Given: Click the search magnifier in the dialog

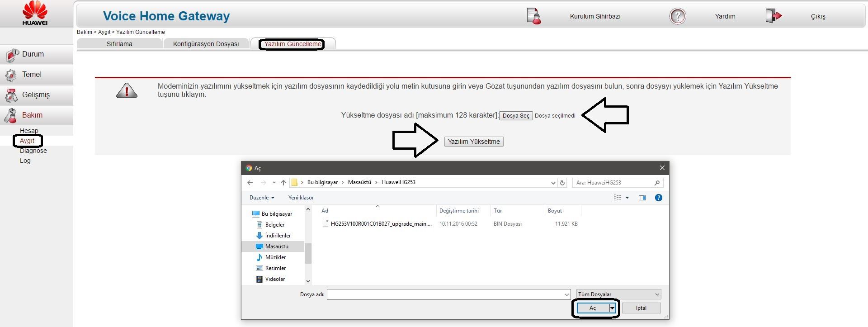Looking at the screenshot, I should [657, 183].
